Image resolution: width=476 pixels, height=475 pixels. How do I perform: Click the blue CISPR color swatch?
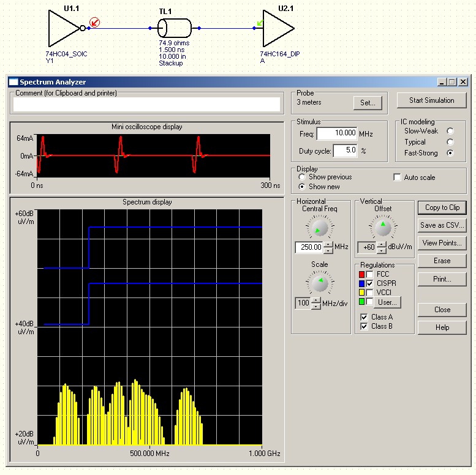click(361, 283)
